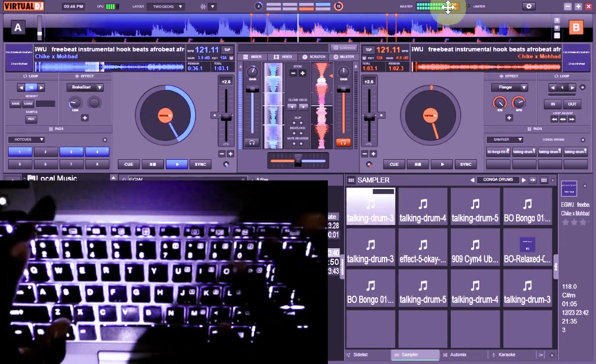Open the BrakeStart effect dropdown on deck A
The width and height of the screenshot is (596, 364).
[85, 87]
